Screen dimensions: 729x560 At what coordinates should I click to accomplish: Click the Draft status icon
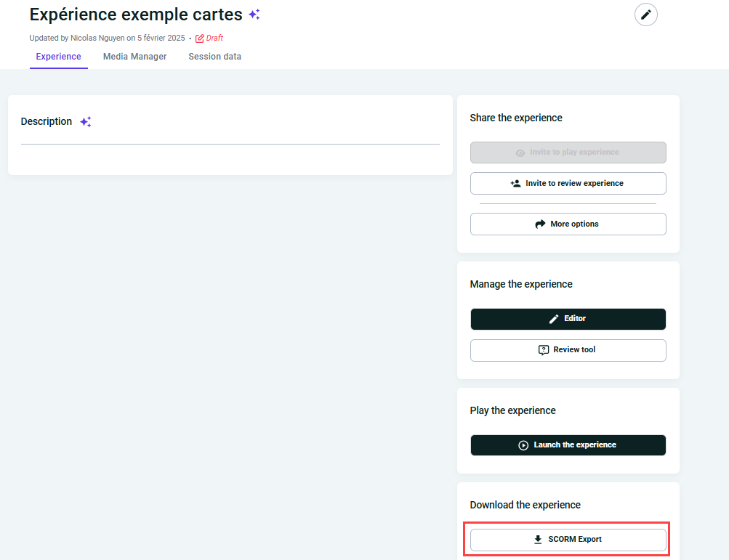pos(199,38)
